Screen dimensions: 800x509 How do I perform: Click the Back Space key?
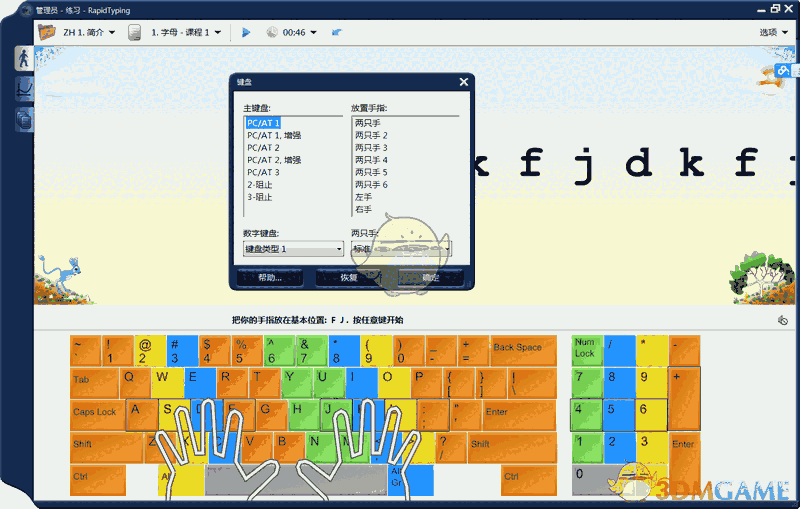pyautogui.click(x=523, y=351)
